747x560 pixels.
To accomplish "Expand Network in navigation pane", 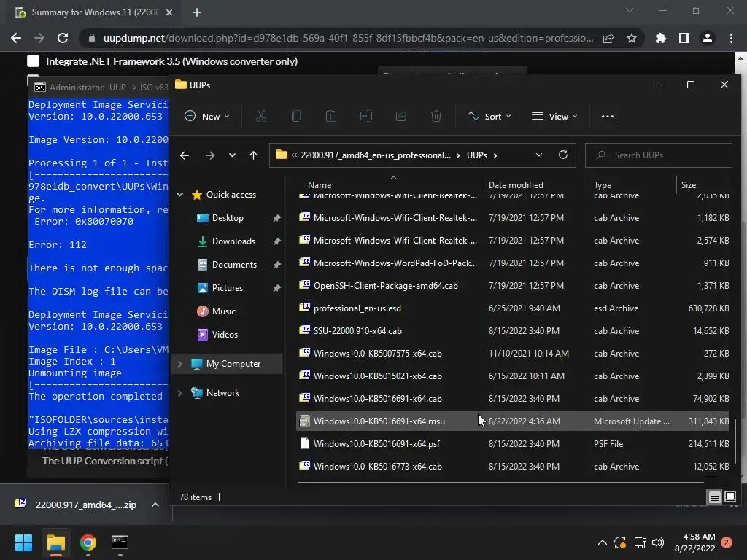I will [x=180, y=393].
